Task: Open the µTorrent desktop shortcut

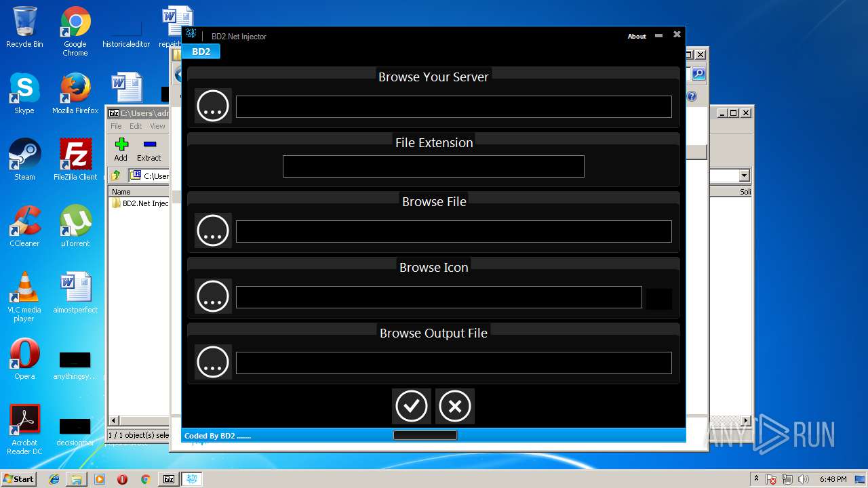Action: point(75,226)
